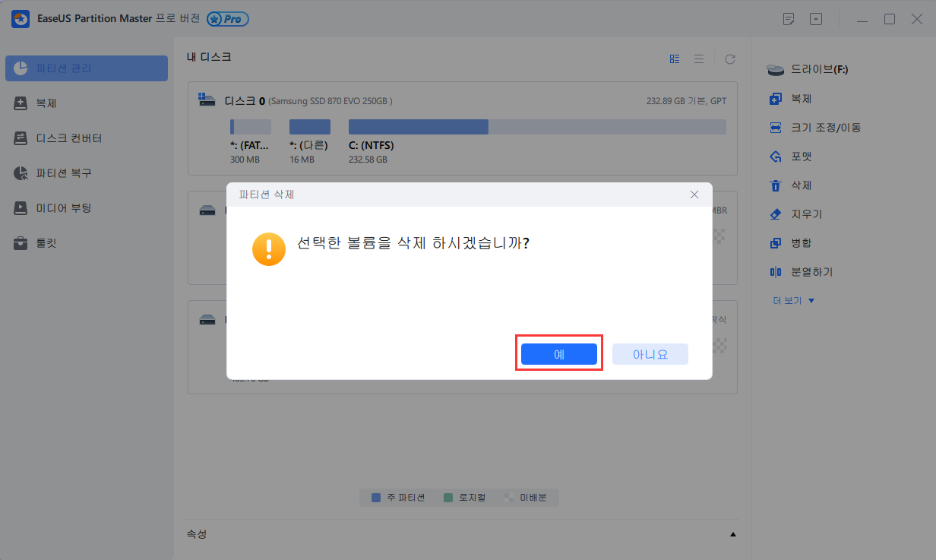Close the 파티션 삭제 dialog
The image size is (936, 560).
694,195
